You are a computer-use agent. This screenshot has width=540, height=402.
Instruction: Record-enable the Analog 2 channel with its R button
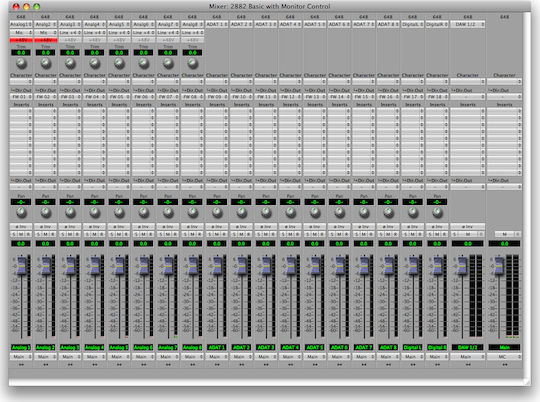pyautogui.click(x=53, y=234)
